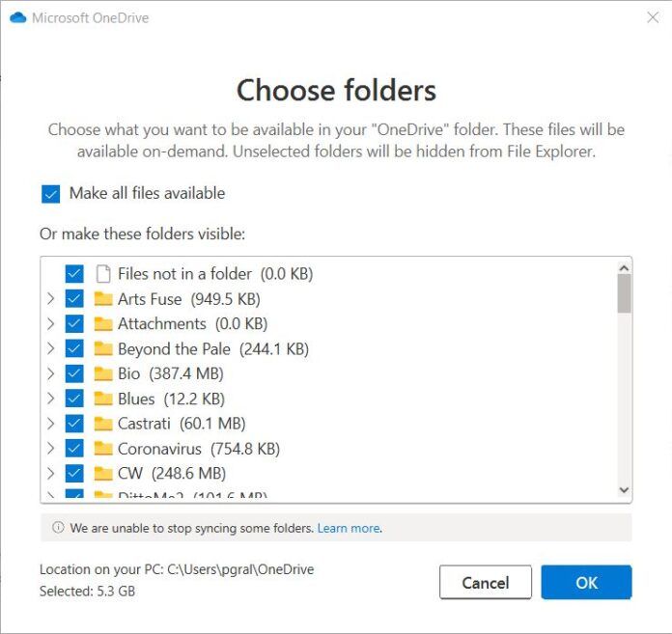Uncheck Make all files available
Screen dimensions: 672x634
click(51, 194)
